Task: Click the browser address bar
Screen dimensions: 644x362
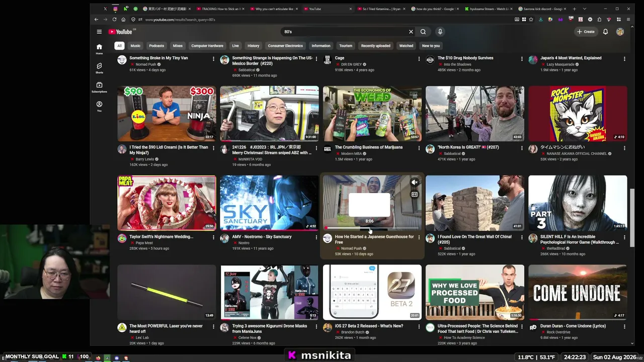Action: (327, 20)
